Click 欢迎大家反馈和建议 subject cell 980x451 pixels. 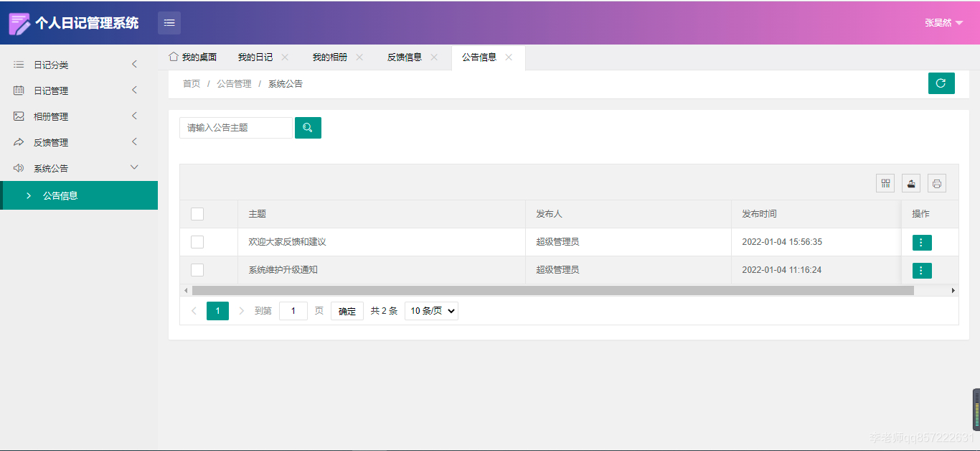tap(382, 242)
